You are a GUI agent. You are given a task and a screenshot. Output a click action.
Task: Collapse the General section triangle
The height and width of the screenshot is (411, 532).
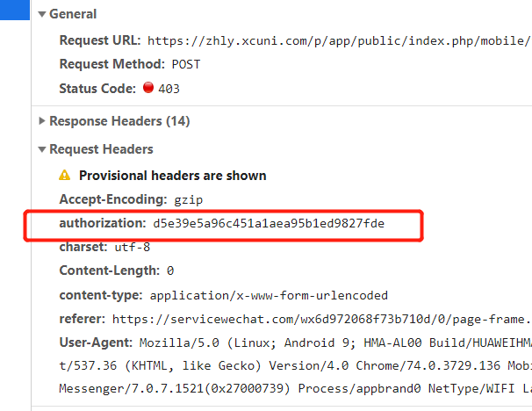point(42,14)
